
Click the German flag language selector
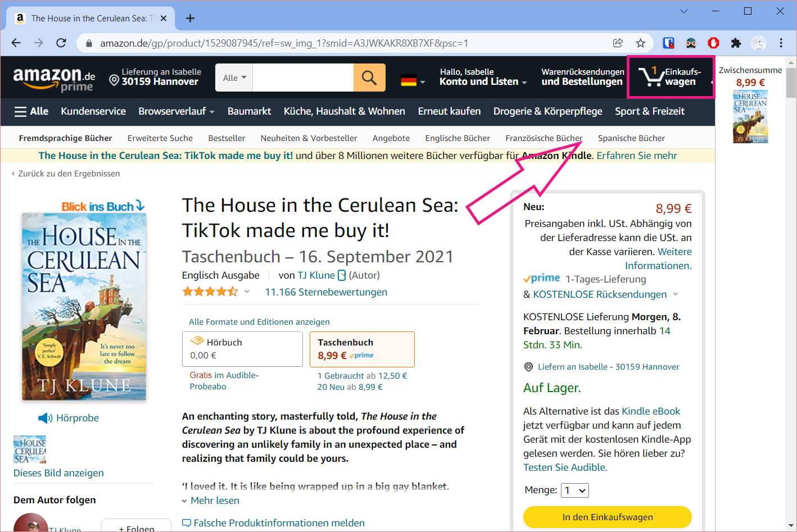413,80
